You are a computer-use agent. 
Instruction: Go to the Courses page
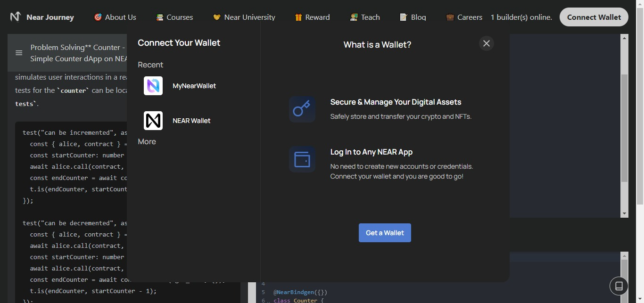click(x=174, y=17)
